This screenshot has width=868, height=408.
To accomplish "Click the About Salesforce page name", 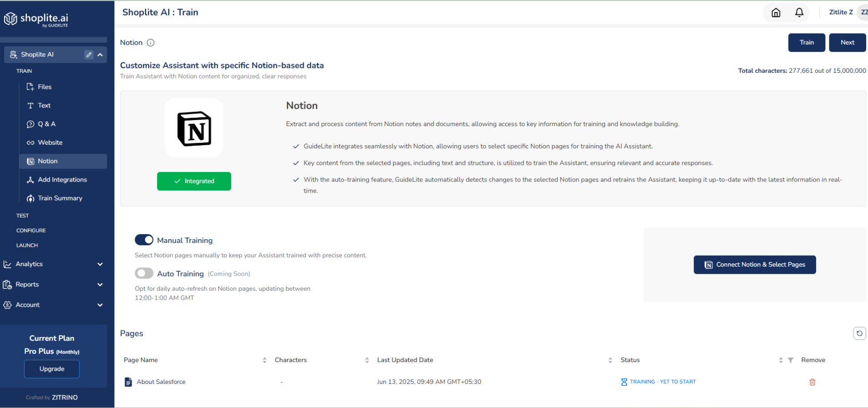I will coord(161,382).
